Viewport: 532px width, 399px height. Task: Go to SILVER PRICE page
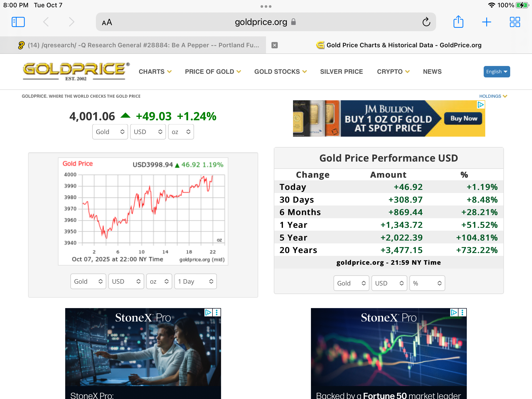click(x=341, y=72)
